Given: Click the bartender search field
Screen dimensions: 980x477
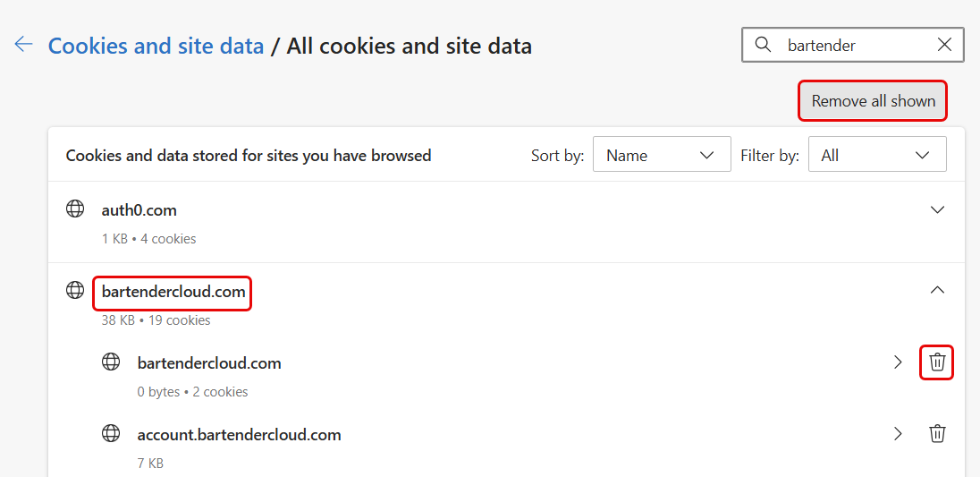Looking at the screenshot, I should (x=852, y=45).
